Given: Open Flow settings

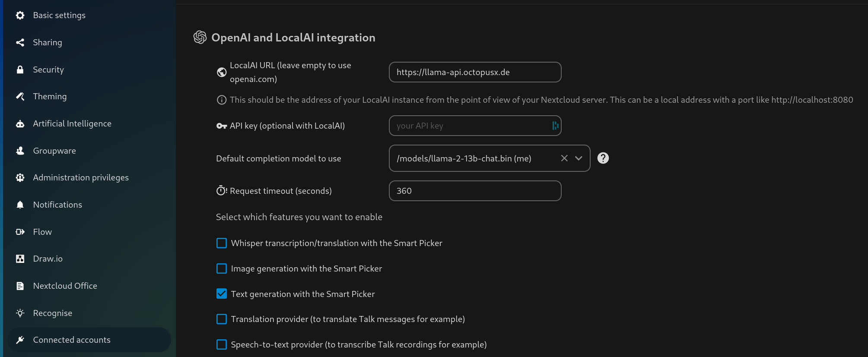Looking at the screenshot, I should point(89,232).
